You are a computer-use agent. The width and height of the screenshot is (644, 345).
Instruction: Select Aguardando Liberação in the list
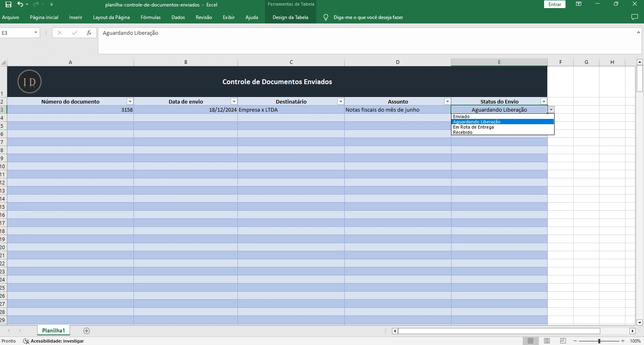503,122
